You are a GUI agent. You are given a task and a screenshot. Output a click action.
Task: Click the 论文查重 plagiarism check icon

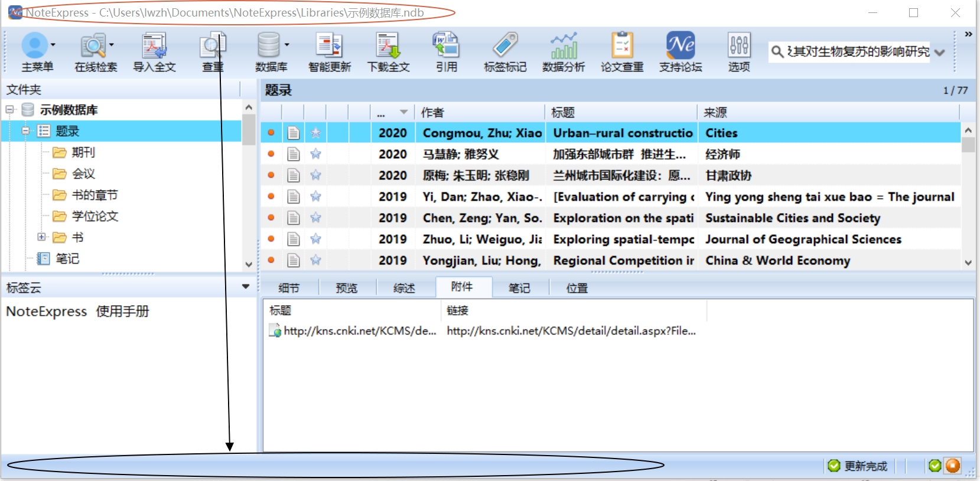coord(622,45)
